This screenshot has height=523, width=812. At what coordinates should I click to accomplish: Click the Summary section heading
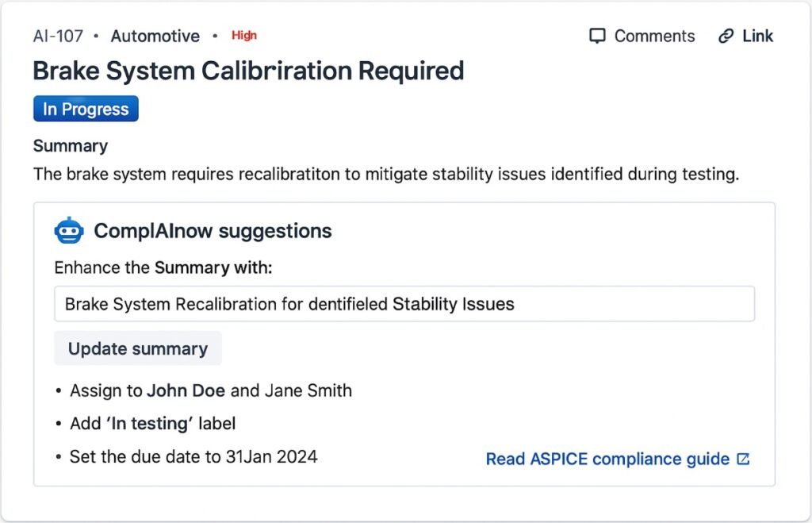[x=70, y=145]
